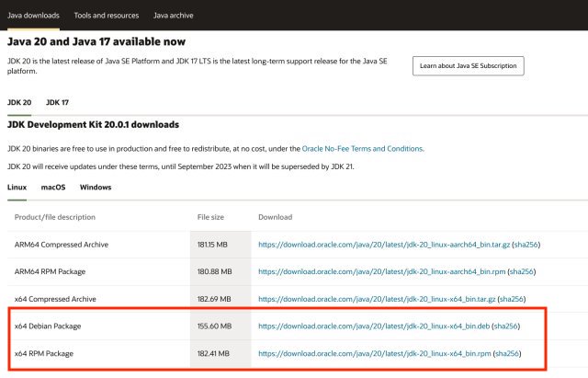Switch to the macOS platform tab
588x378 pixels.
54,187
